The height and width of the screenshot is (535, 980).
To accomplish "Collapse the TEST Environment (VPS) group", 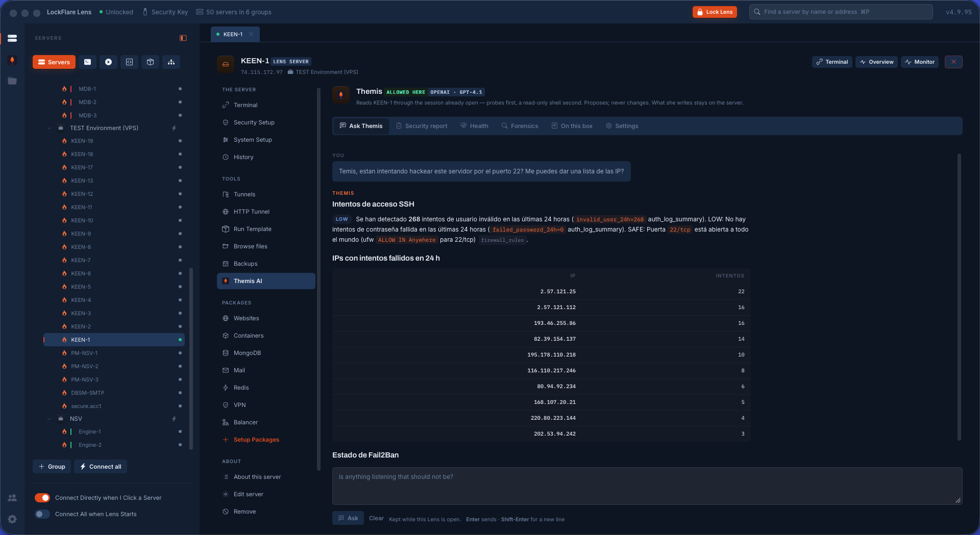I will click(50, 128).
